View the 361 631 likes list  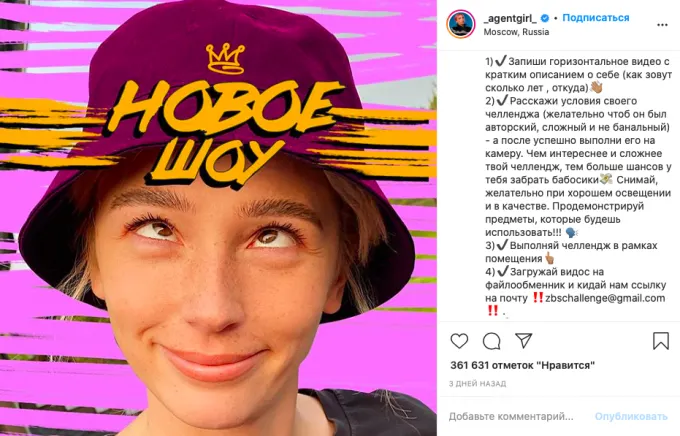(523, 365)
